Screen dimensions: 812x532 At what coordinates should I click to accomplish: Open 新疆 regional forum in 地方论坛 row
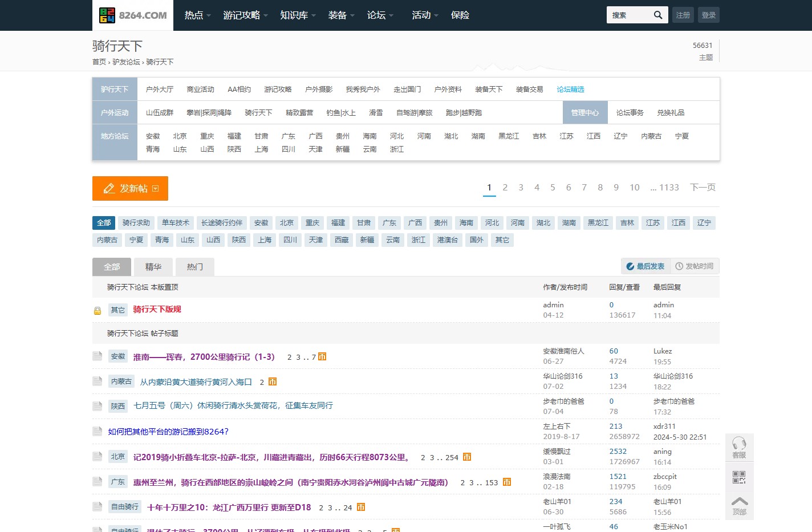[343, 149]
